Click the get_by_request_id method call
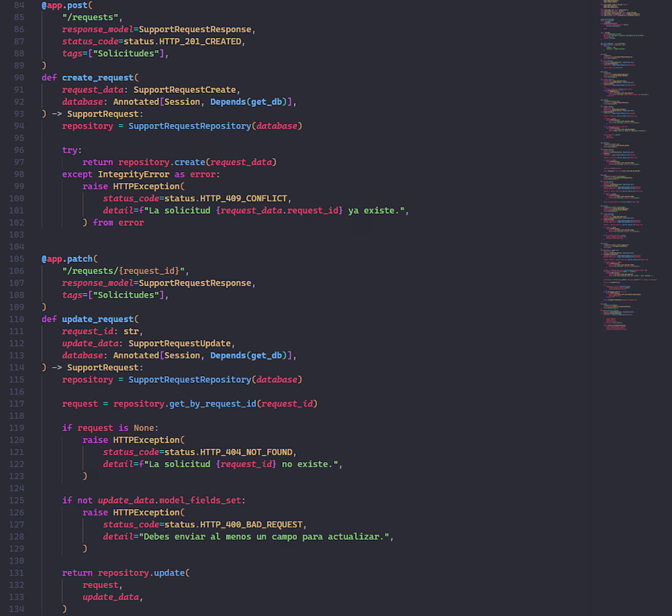The width and height of the screenshot is (672, 616). pos(213,404)
